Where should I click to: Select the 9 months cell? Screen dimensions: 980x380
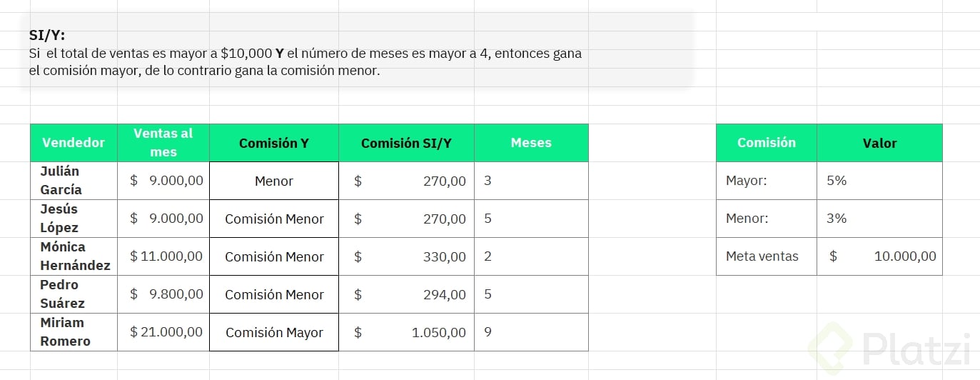pos(531,332)
